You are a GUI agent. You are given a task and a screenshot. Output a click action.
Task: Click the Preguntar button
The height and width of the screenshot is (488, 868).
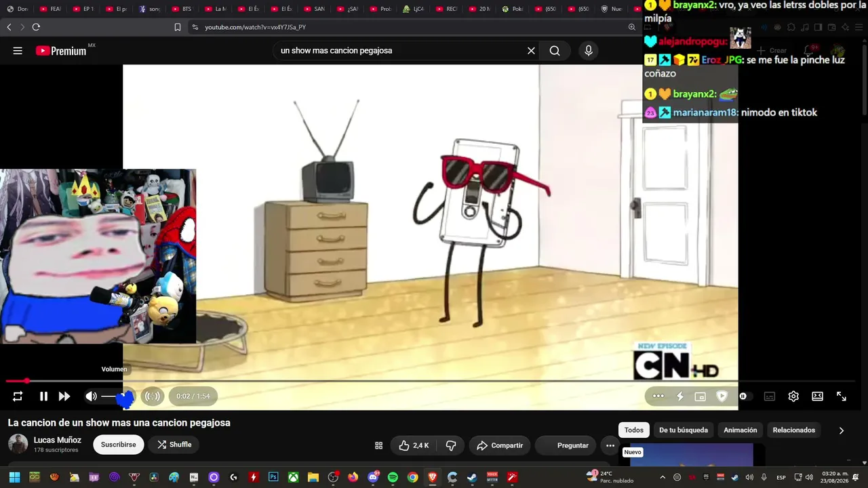(566, 445)
